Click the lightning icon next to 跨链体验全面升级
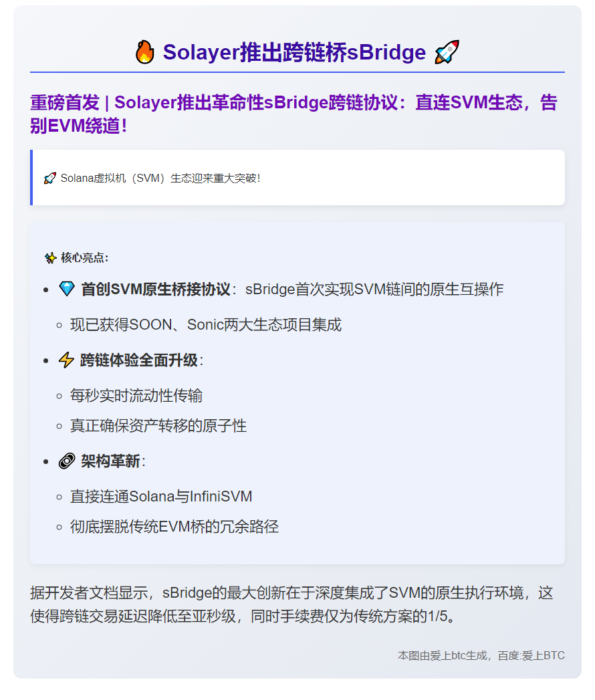Viewport: 595px width, 700px height. coord(67,358)
